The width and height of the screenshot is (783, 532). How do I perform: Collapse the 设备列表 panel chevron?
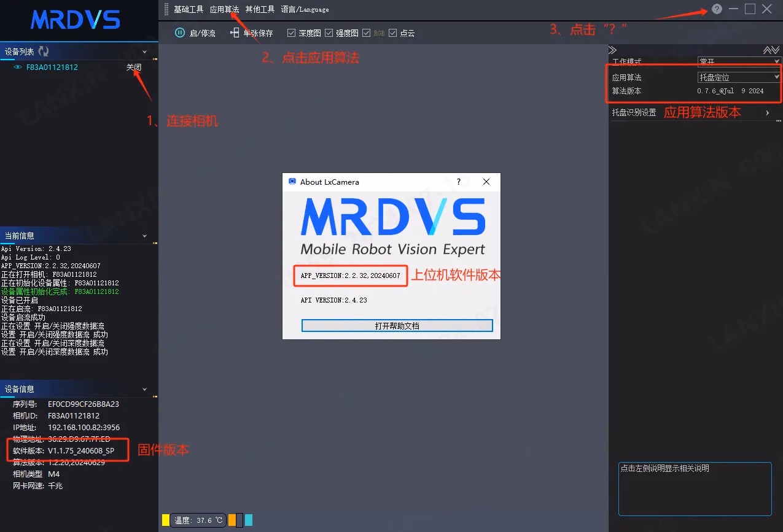(x=145, y=52)
